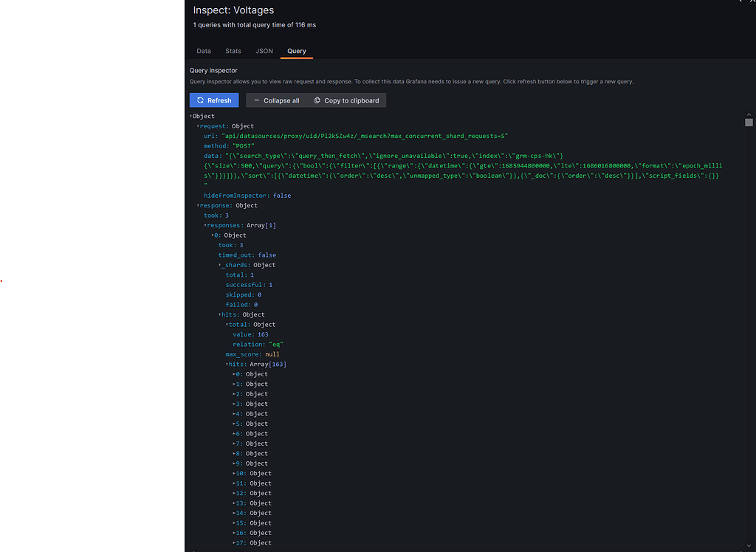
Task: Open the Stats tab
Action: click(x=233, y=50)
